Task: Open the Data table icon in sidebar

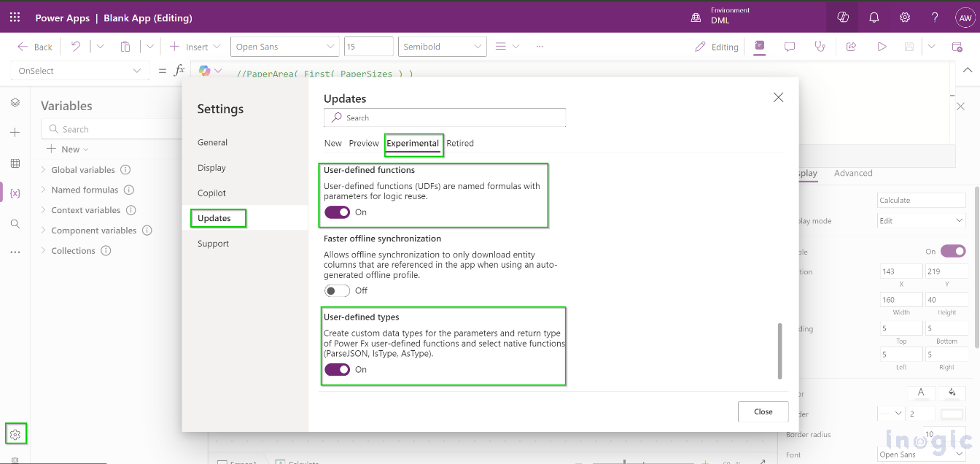Action: point(15,163)
